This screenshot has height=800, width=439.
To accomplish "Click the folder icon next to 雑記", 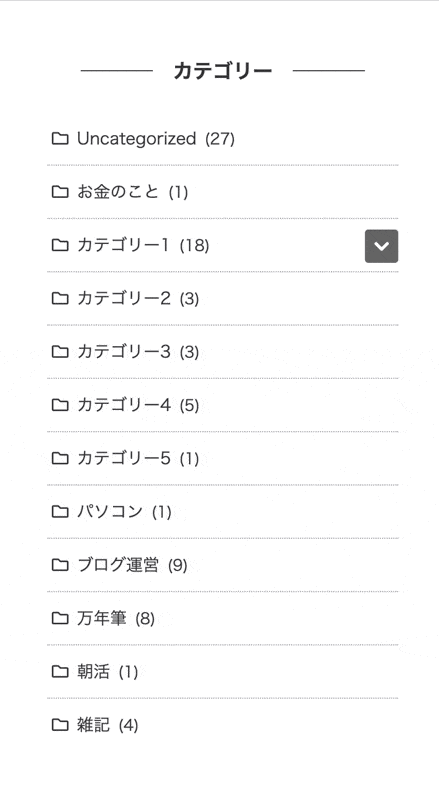I will 60,725.
